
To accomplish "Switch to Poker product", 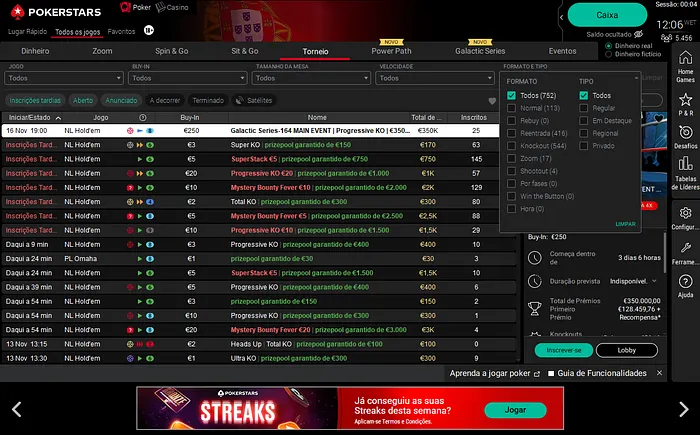I will 136,7.
